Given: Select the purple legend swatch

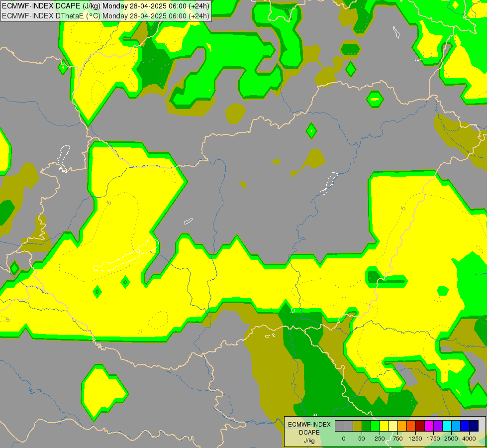Looking at the screenshot, I should click(x=438, y=426).
